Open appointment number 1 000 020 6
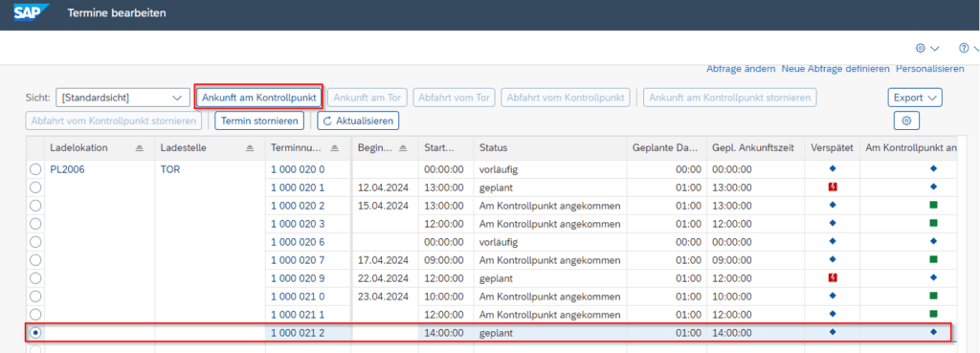The image size is (980, 353). pyautogui.click(x=298, y=242)
